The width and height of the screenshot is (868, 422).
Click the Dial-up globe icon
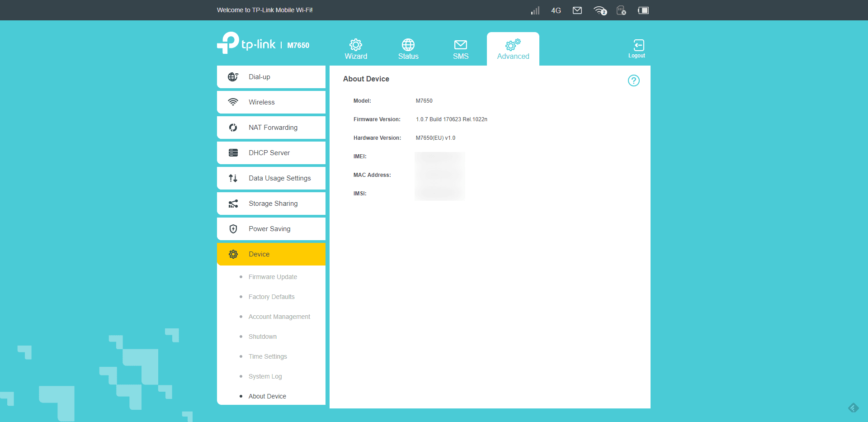pos(233,77)
